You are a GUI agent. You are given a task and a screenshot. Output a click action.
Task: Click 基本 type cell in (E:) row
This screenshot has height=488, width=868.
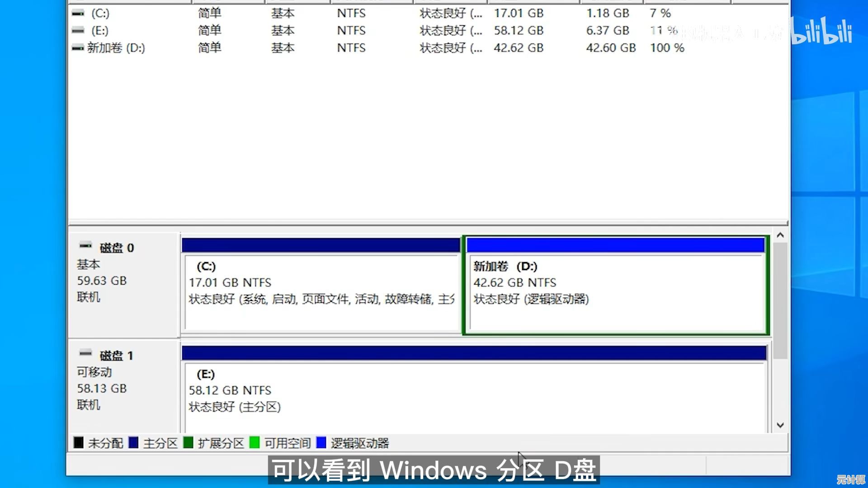click(283, 31)
